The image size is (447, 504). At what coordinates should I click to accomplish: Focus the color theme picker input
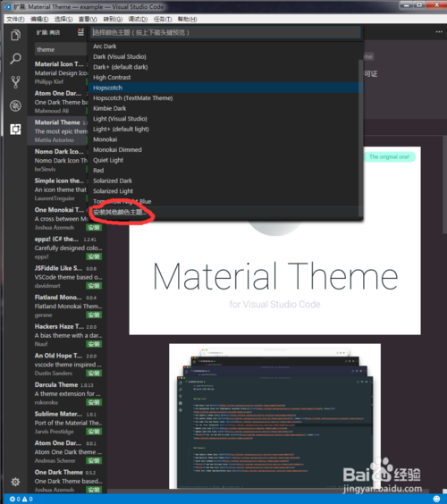coord(225,32)
